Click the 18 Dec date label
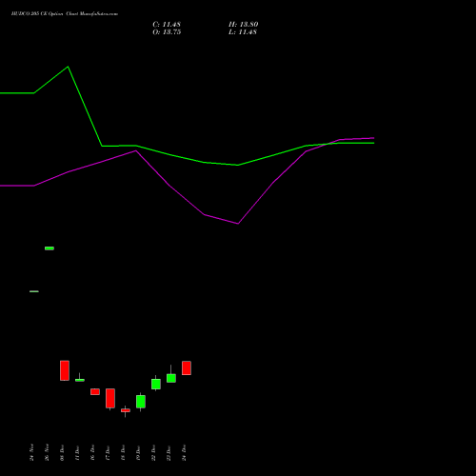The height and width of the screenshot is (476, 476). [x=123, y=452]
